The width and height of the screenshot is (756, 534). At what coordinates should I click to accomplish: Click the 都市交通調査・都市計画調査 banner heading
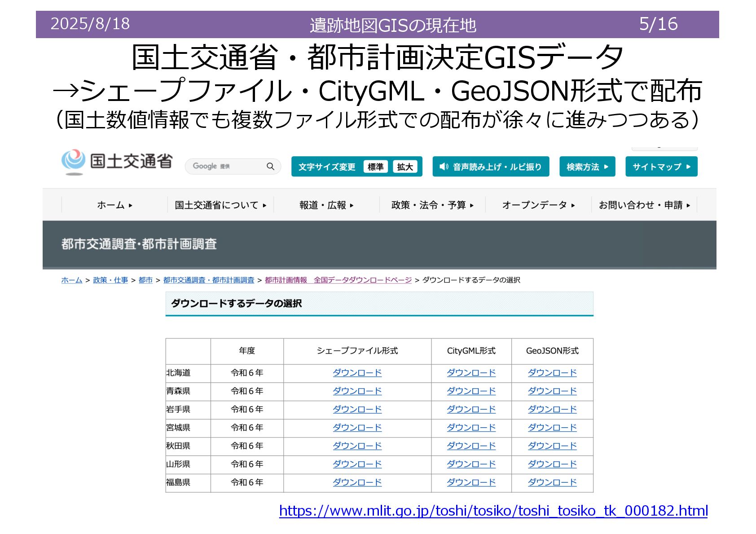coord(139,244)
